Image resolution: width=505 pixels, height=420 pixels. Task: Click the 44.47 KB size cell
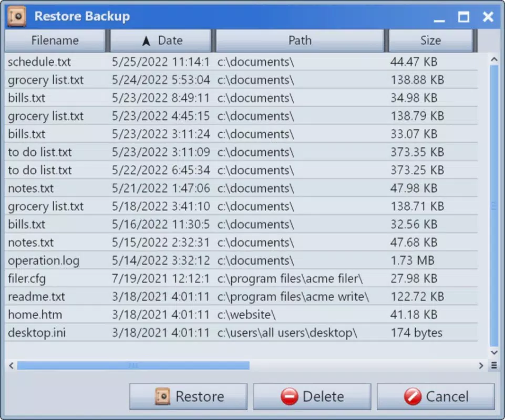point(414,62)
